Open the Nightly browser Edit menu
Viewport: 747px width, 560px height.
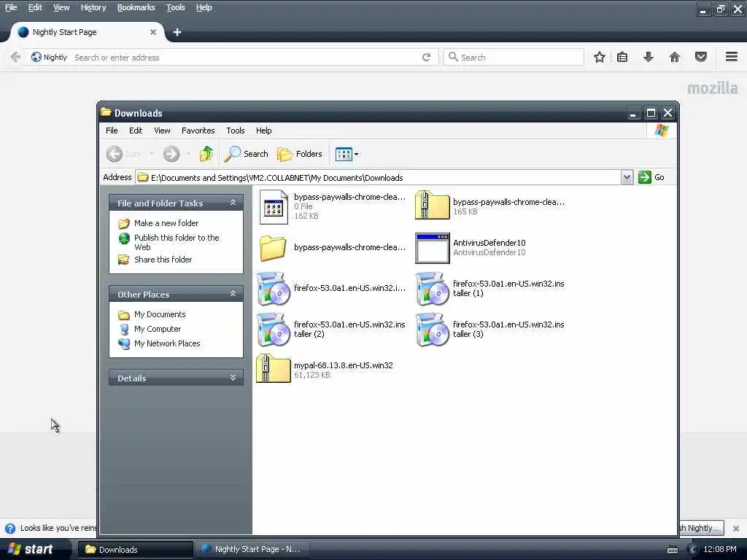click(x=35, y=7)
